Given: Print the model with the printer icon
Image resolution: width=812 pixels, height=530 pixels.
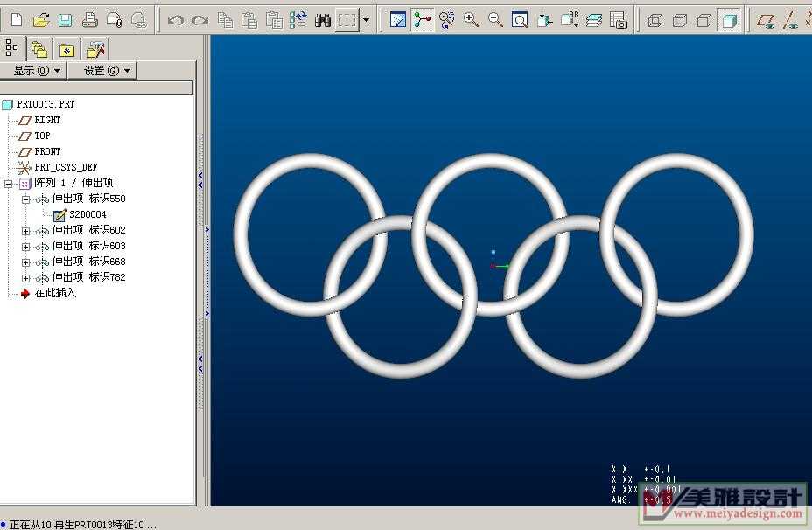Looking at the screenshot, I should pyautogui.click(x=89, y=20).
